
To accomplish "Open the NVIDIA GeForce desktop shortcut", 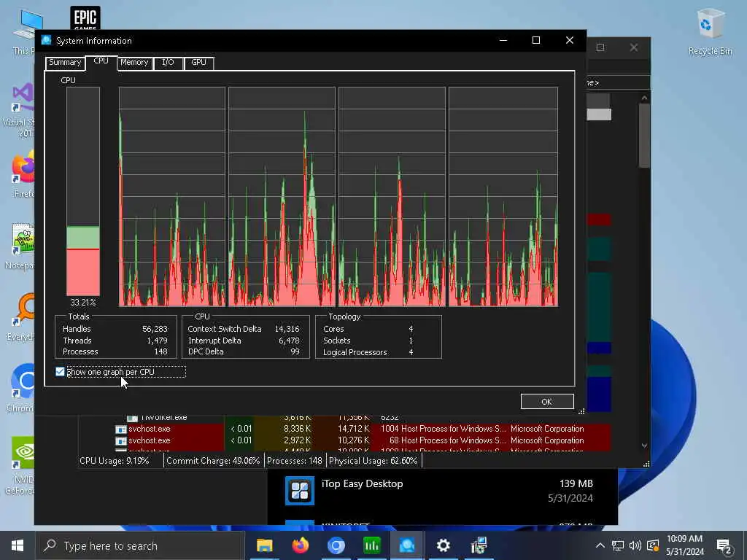I will pos(21,465).
